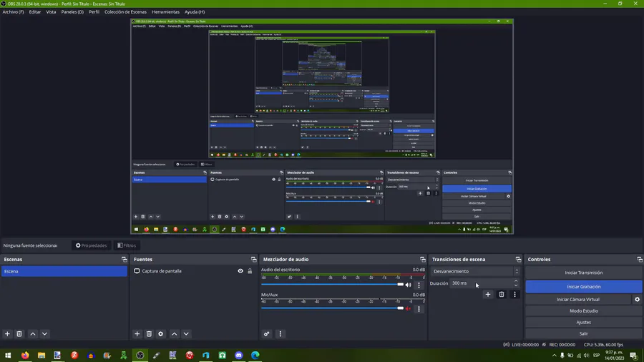
Task: Show hidden system tray icons chevron
Action: click(554, 355)
